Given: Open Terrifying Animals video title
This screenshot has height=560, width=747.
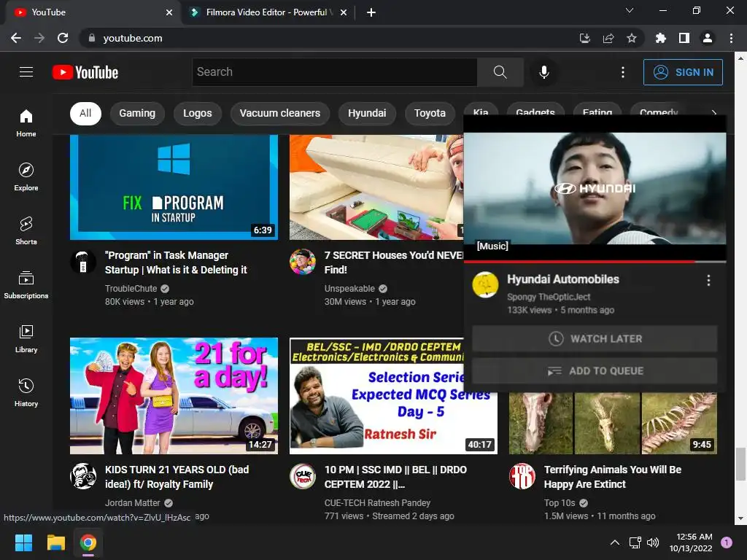Looking at the screenshot, I should (612, 477).
